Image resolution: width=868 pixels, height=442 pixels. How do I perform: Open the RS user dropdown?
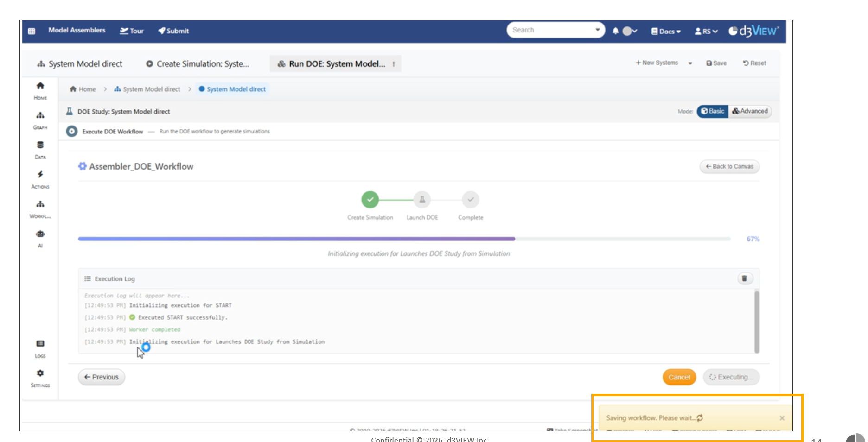706,31
